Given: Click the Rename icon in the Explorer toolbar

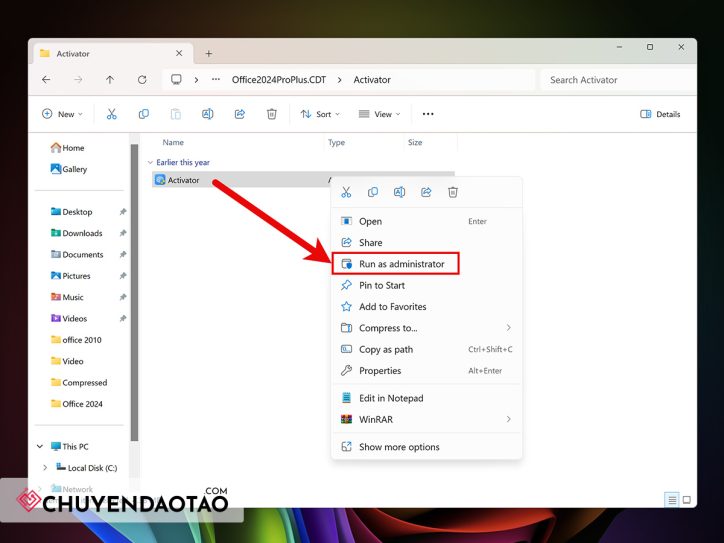Looking at the screenshot, I should (x=208, y=114).
